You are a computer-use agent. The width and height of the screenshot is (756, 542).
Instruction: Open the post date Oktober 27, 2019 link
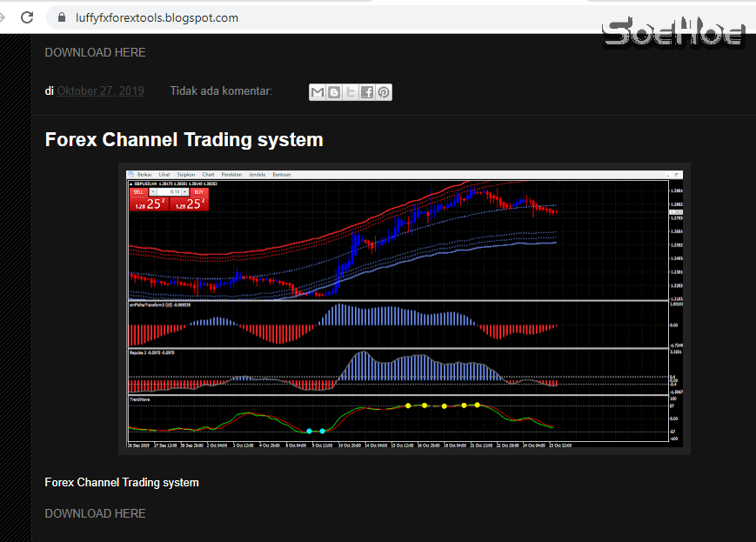(x=100, y=90)
